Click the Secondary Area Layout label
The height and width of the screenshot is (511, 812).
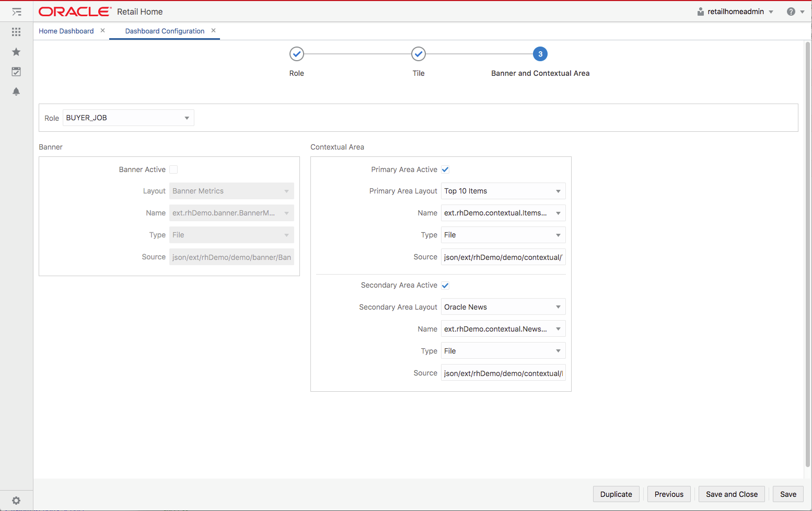click(398, 307)
